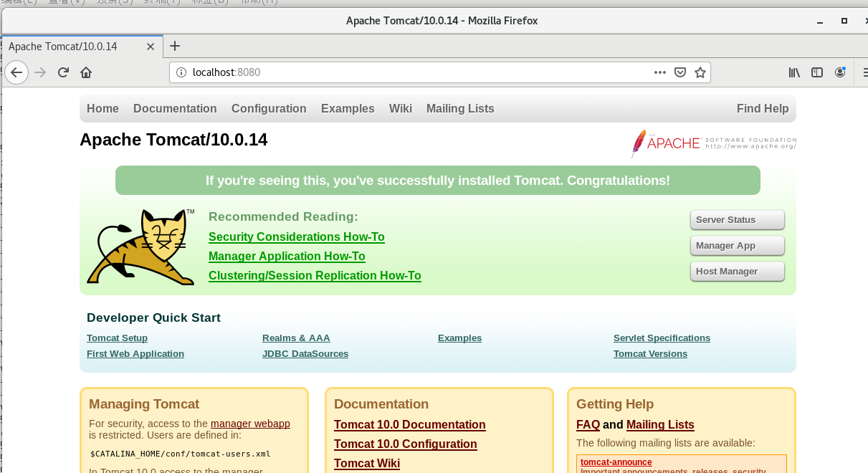Reload the current page
868x473 pixels.
[63, 72]
